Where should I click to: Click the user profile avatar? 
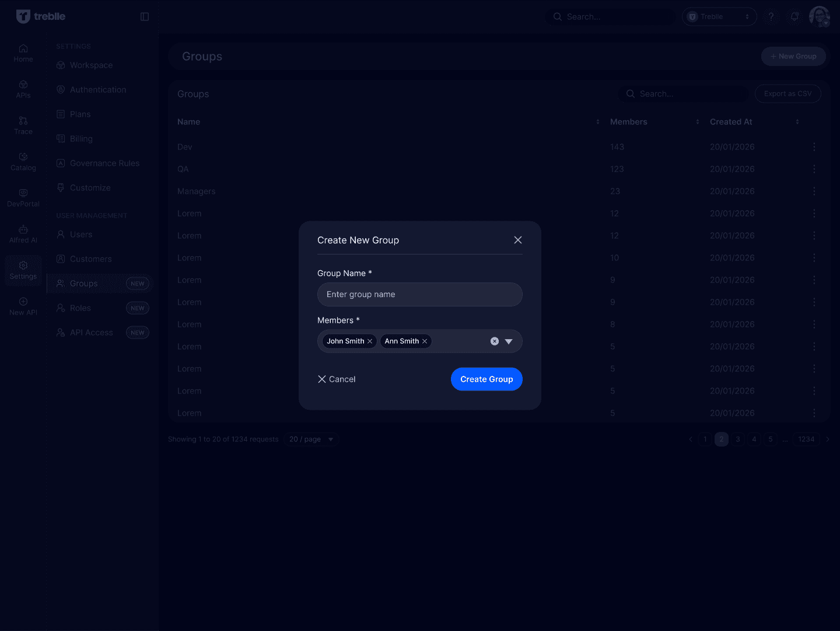pos(819,17)
